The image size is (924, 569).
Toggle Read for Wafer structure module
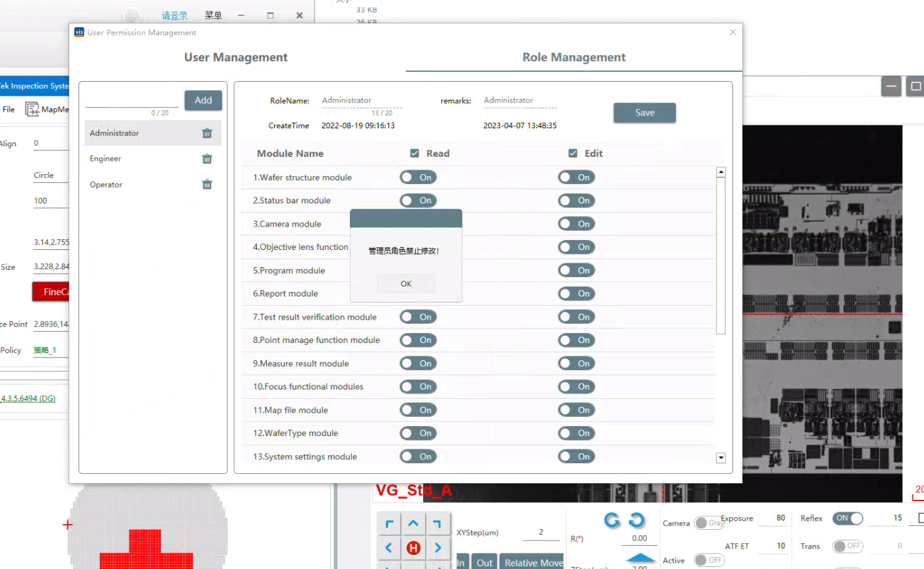(x=418, y=177)
